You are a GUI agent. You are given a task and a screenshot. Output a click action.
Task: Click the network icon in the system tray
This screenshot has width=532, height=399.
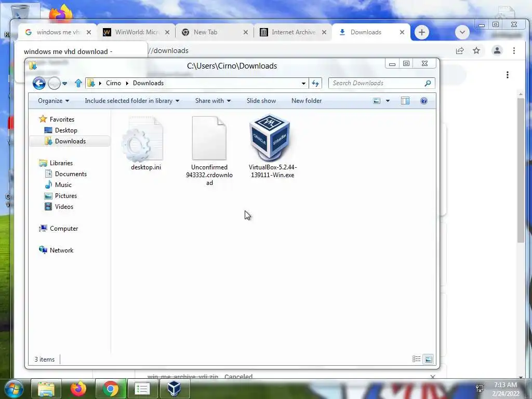[x=480, y=389]
